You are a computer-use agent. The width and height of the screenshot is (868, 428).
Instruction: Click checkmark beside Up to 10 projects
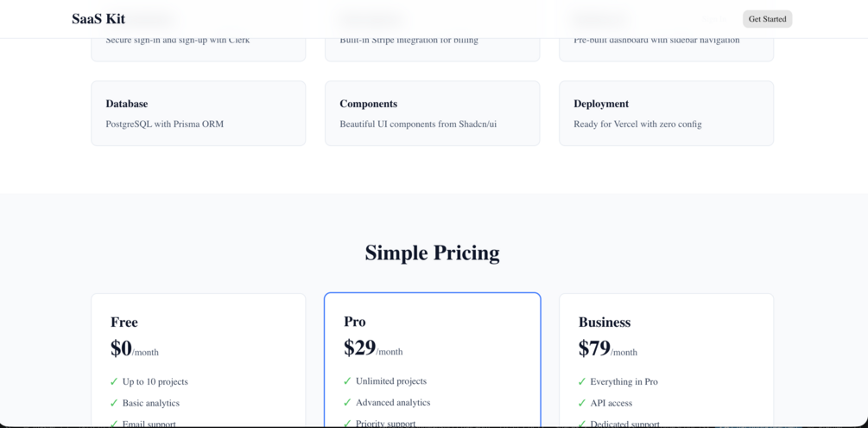(x=114, y=381)
